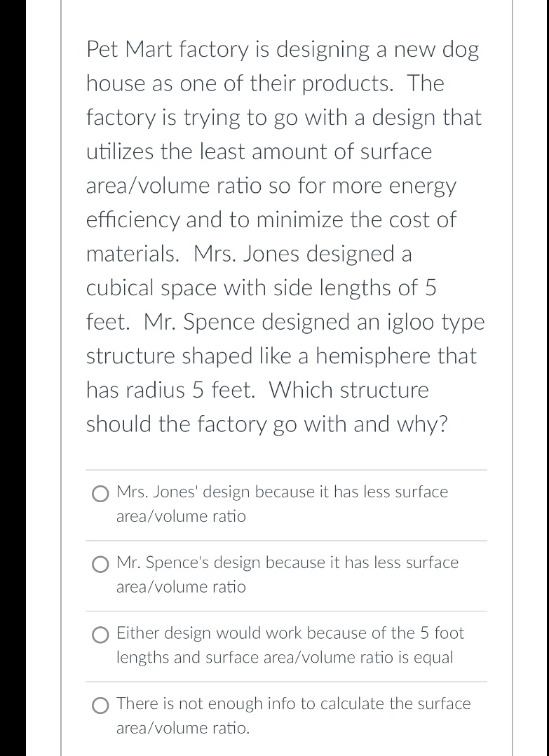Click answer text "Mrs. Jones' design because it has less surface"

283,492
